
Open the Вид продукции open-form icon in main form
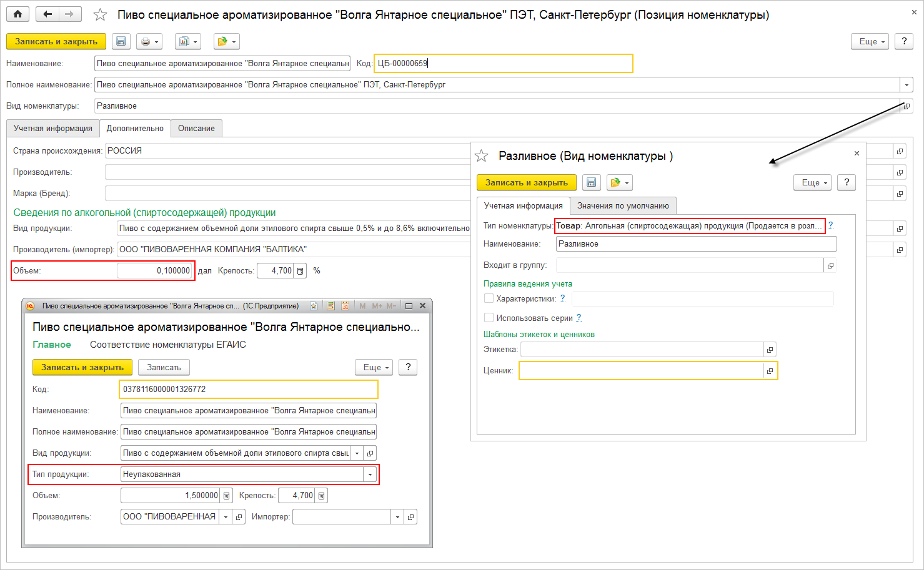(x=900, y=228)
